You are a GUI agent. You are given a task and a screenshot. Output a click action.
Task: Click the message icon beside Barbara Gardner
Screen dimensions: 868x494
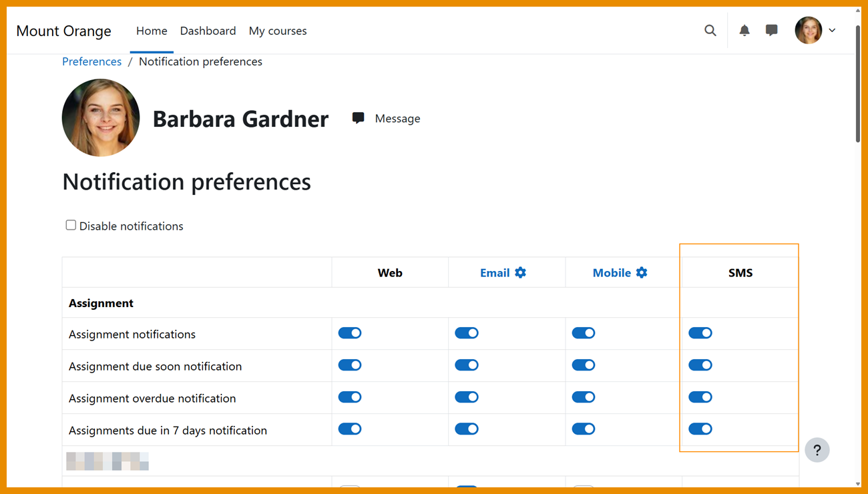(x=359, y=118)
